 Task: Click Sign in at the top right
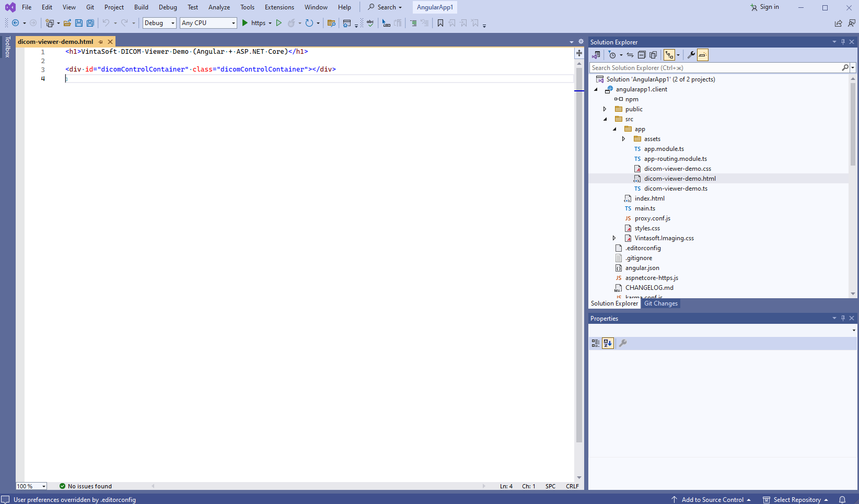click(764, 7)
